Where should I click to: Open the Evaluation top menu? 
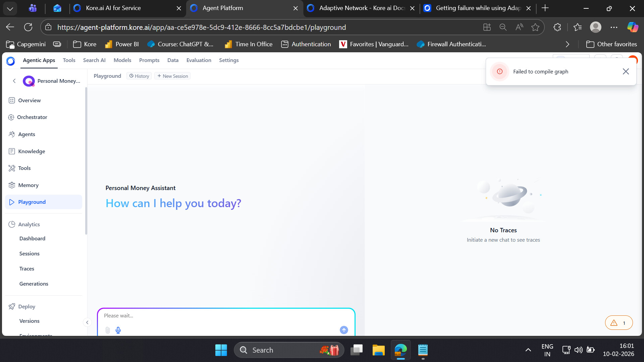pyautogui.click(x=199, y=60)
